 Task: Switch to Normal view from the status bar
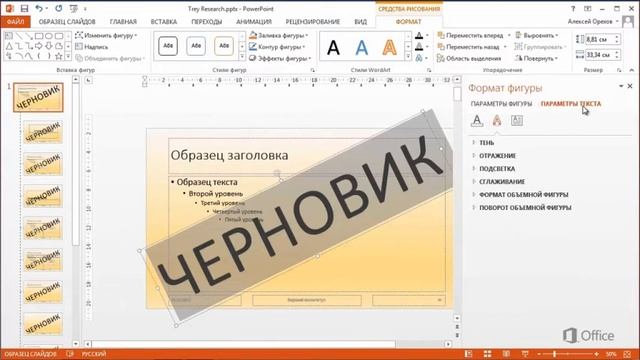click(469, 354)
